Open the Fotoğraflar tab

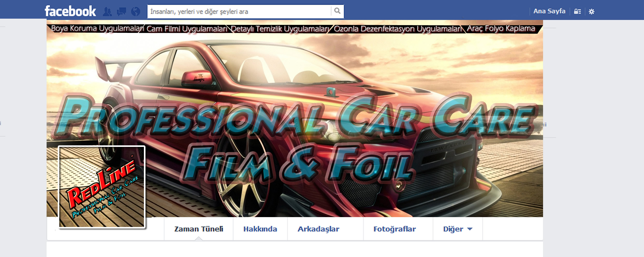click(x=398, y=229)
